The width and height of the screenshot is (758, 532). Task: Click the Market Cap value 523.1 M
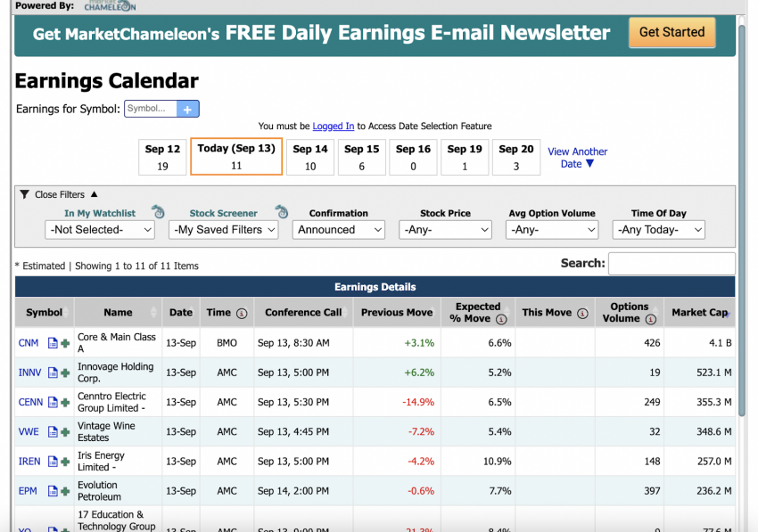click(x=714, y=372)
